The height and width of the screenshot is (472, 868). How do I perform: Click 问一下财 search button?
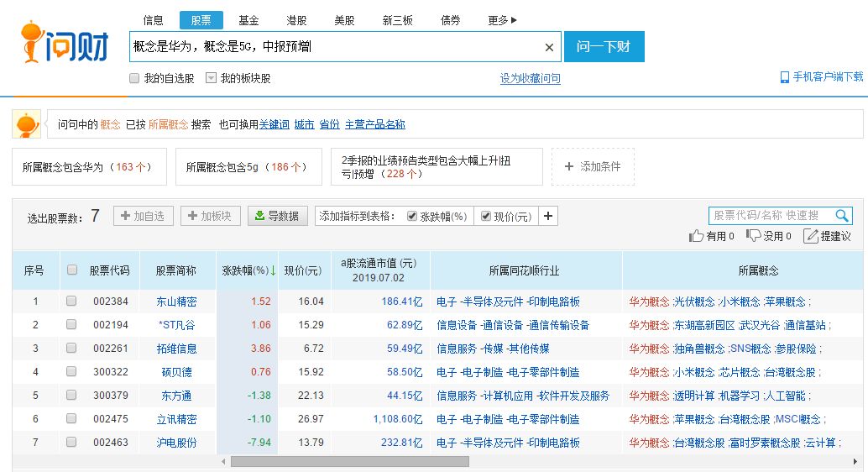point(604,46)
